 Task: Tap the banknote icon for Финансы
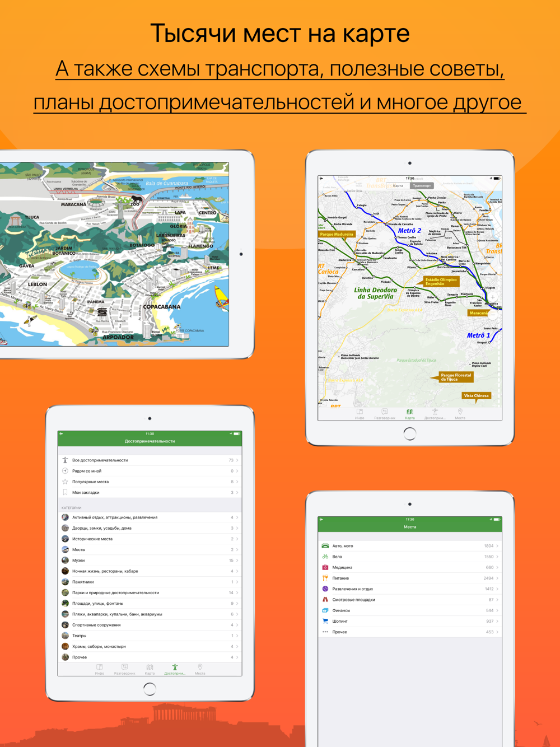click(325, 610)
